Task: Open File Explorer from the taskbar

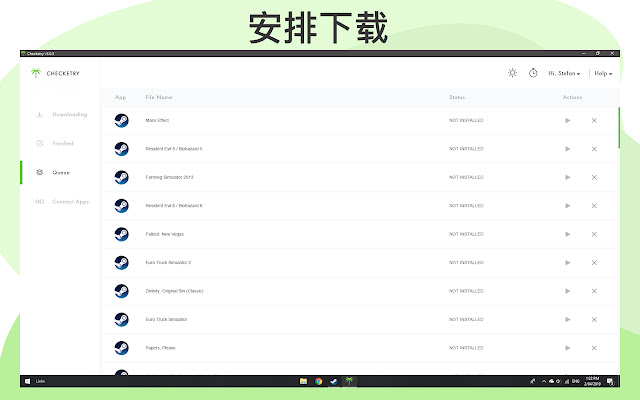Action: [303, 381]
